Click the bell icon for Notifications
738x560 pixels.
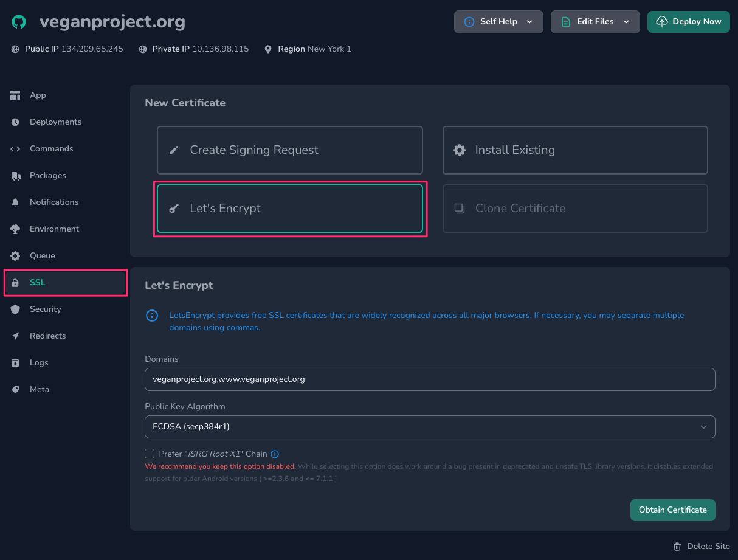point(16,202)
